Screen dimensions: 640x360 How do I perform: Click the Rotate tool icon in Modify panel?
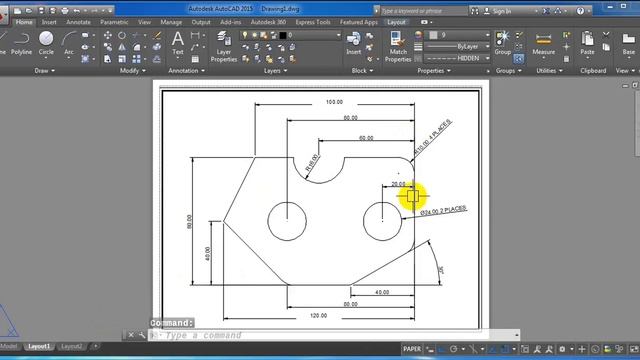coord(122,36)
